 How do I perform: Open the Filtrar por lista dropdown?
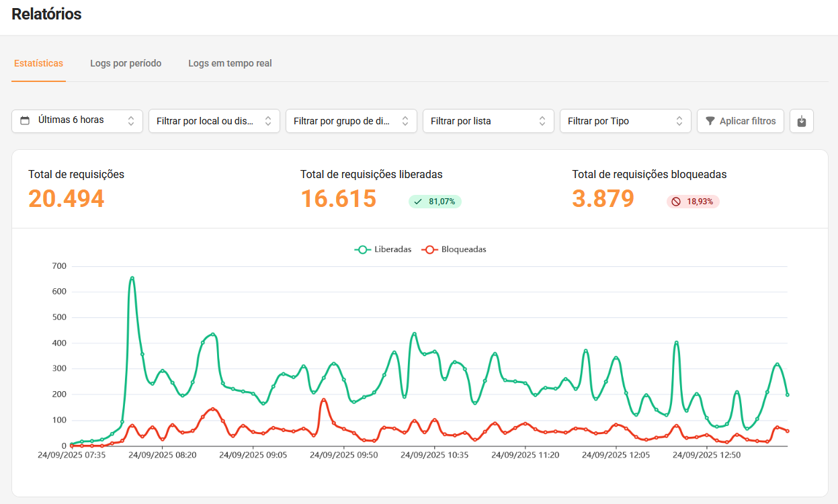pyautogui.click(x=488, y=121)
